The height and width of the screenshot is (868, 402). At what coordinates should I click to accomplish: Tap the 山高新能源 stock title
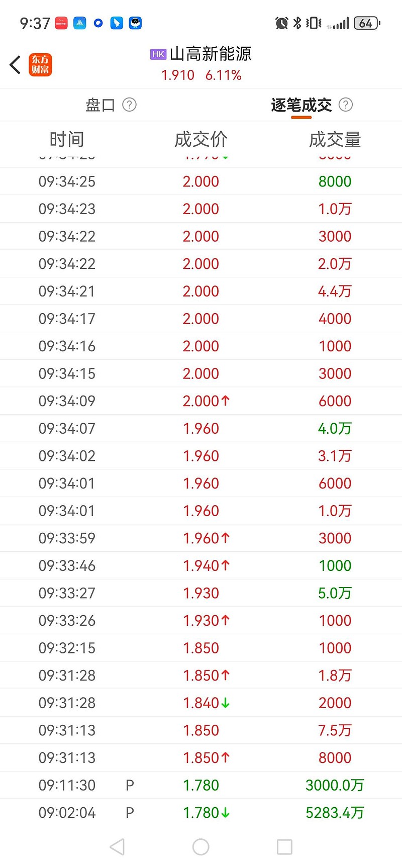[x=210, y=54]
